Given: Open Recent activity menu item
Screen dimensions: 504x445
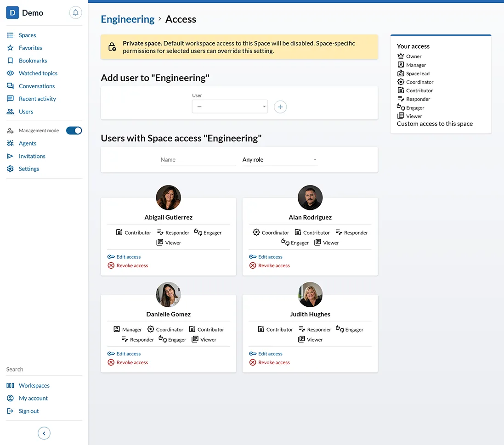Looking at the screenshot, I should pyautogui.click(x=37, y=99).
